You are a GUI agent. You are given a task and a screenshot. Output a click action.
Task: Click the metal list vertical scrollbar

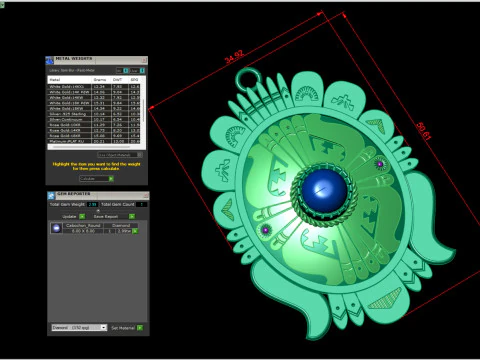point(144,112)
